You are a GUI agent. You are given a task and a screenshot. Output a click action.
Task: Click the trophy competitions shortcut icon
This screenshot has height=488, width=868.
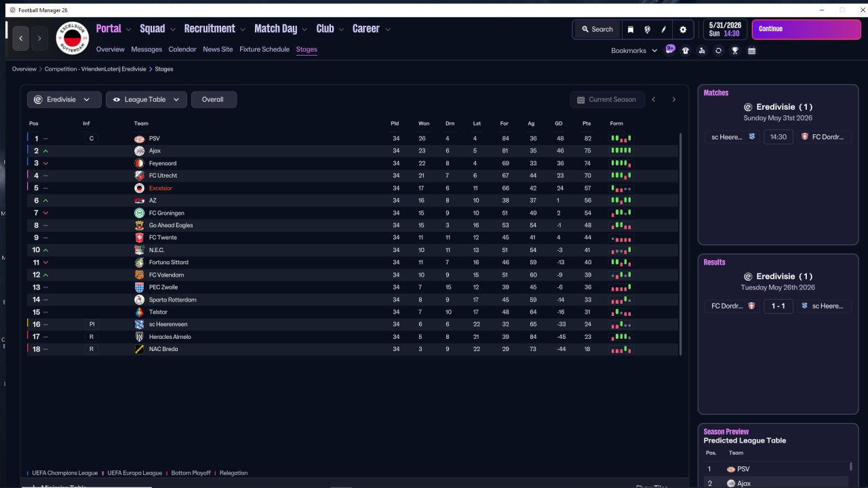tap(734, 50)
